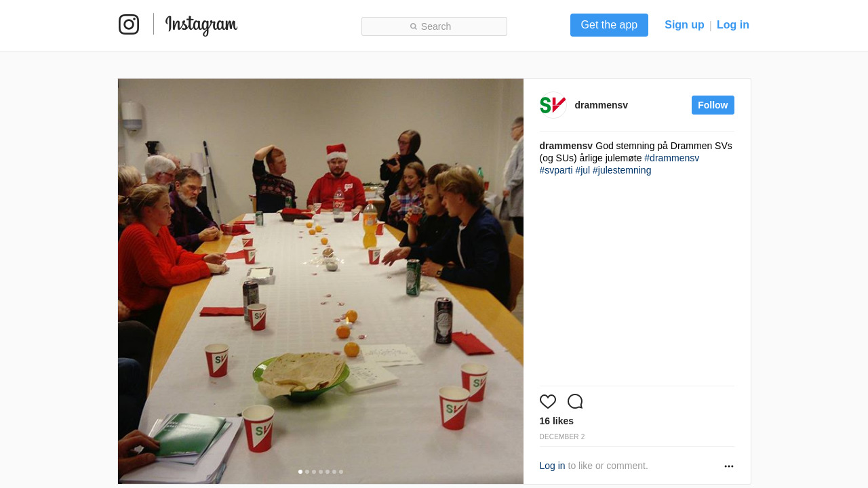Open the #julestemning hashtag

pos(622,170)
